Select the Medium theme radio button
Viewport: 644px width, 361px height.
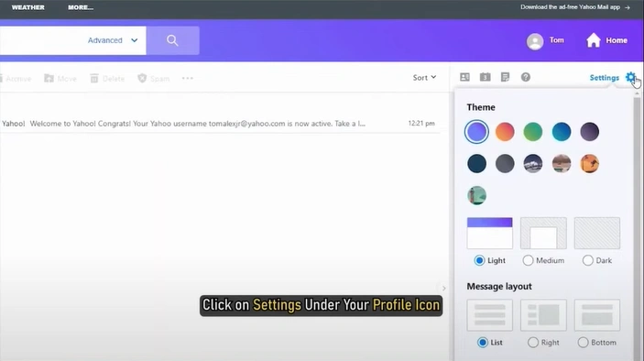(x=529, y=260)
